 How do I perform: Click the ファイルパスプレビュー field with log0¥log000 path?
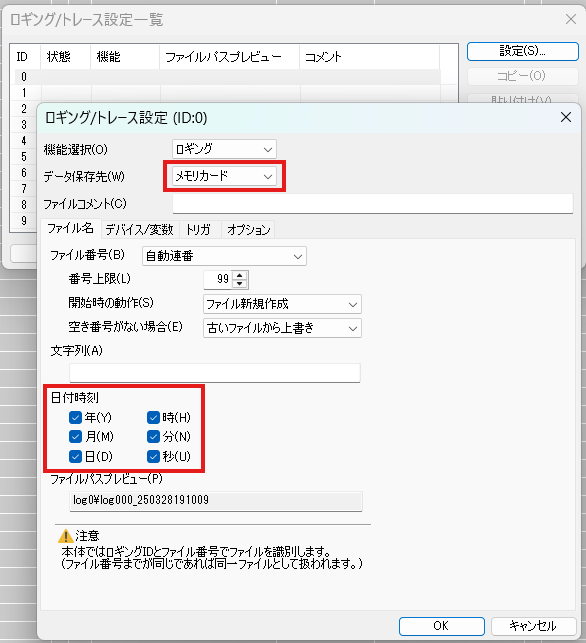click(216, 501)
